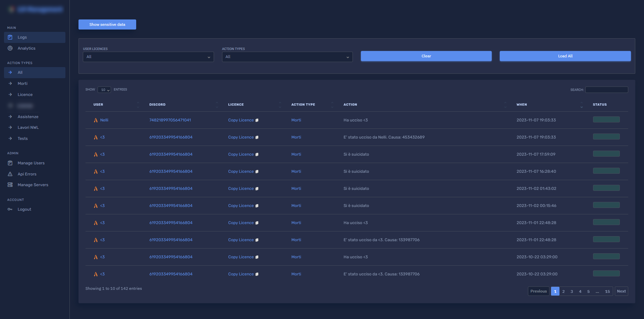This screenshot has width=644, height=319.
Task: Toggle Show sensitive data
Action: [107, 24]
